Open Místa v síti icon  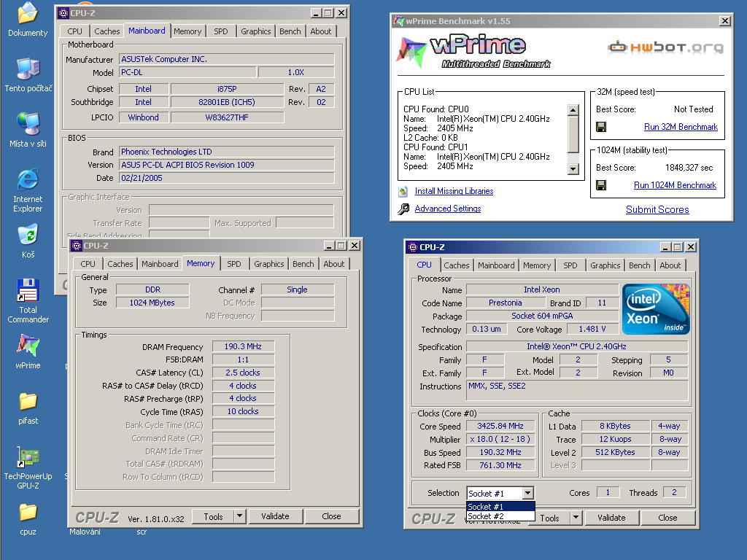tap(28, 131)
